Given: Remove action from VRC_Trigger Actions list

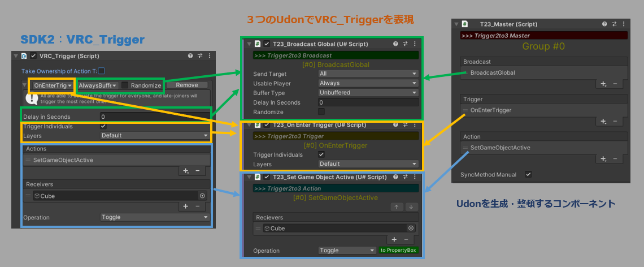Looking at the screenshot, I should tap(198, 170).
